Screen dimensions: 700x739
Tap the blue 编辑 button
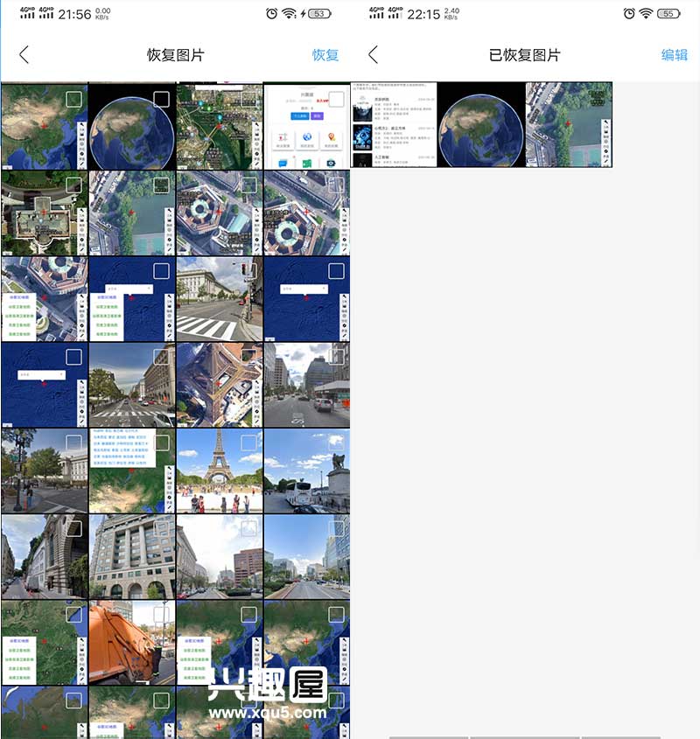pyautogui.click(x=674, y=55)
